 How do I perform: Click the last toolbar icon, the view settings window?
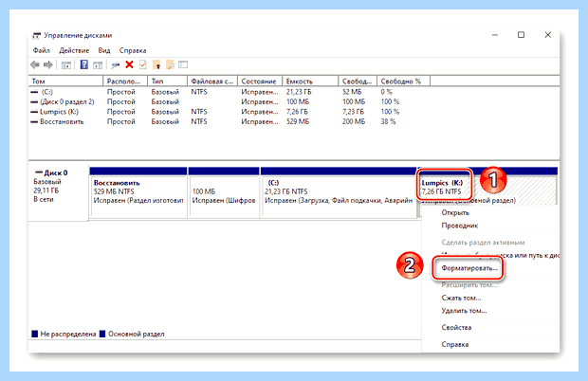183,64
